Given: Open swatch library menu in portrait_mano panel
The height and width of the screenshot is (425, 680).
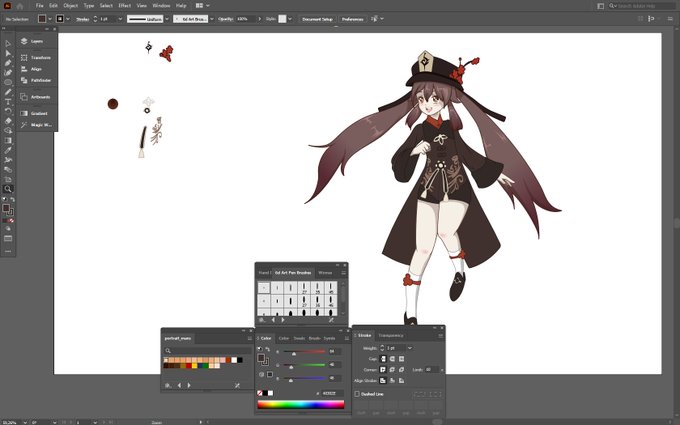Looking at the screenshot, I should [x=168, y=385].
